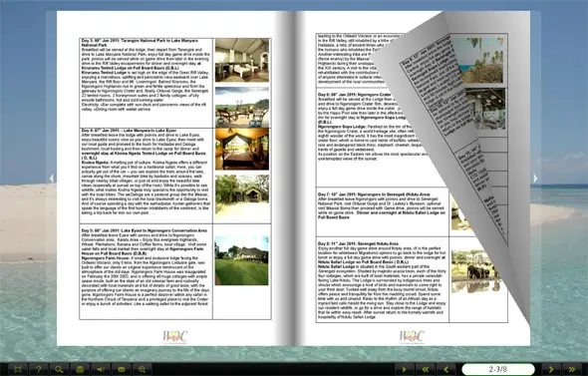Start auto flip playback

(405, 369)
